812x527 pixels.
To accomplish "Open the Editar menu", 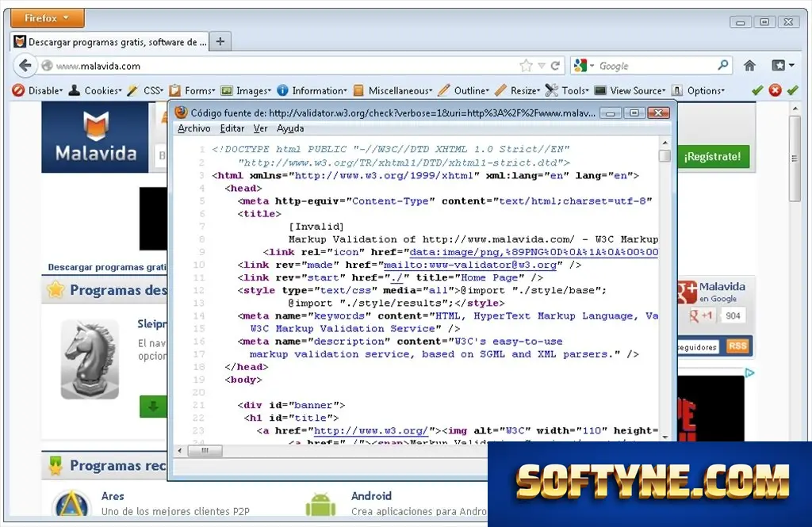I will tap(232, 128).
